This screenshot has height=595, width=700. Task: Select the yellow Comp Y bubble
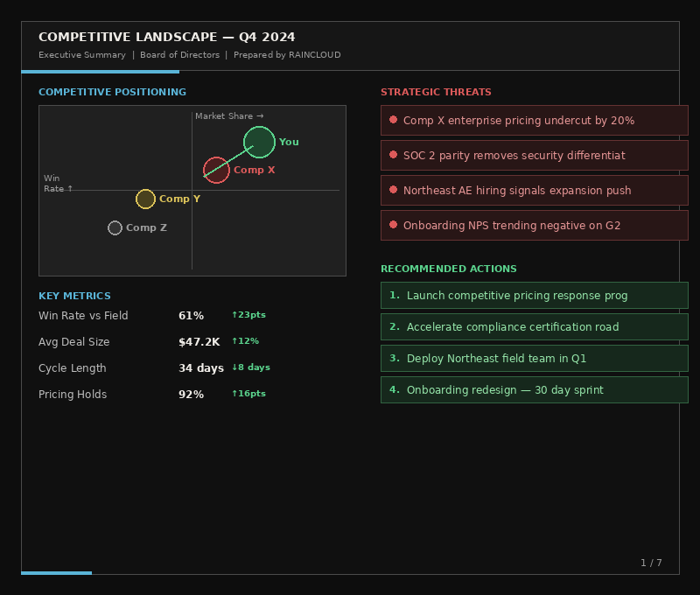tap(145, 199)
